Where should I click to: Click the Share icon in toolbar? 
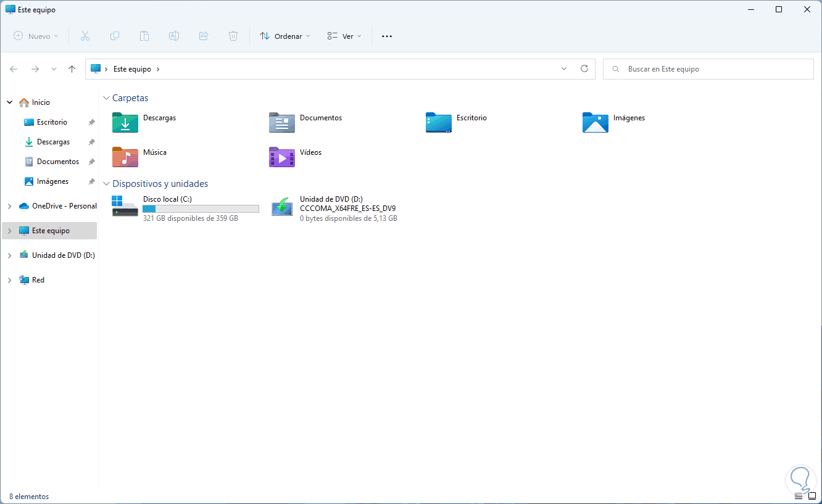[204, 36]
